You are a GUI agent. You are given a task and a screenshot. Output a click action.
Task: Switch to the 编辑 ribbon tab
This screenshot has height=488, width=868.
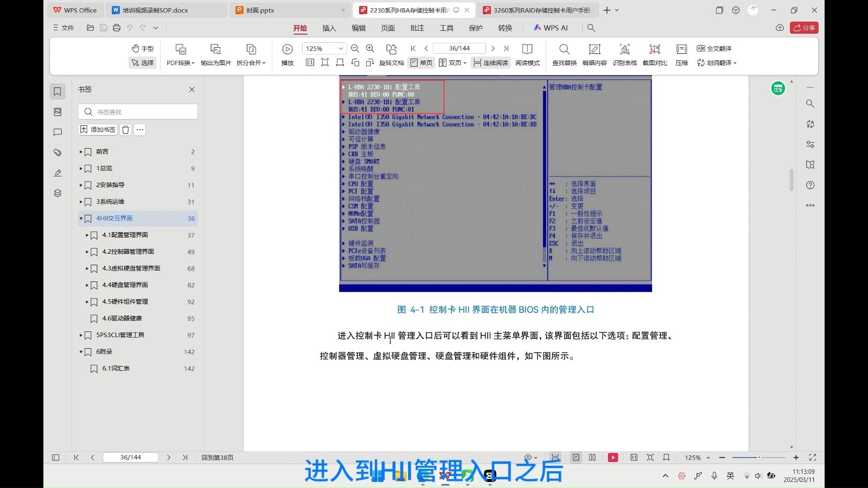(359, 28)
